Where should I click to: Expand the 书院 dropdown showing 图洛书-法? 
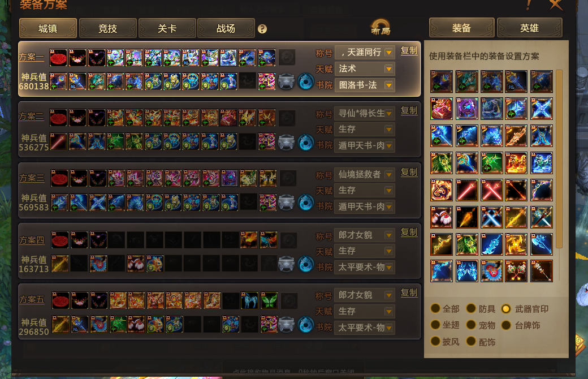pos(365,85)
